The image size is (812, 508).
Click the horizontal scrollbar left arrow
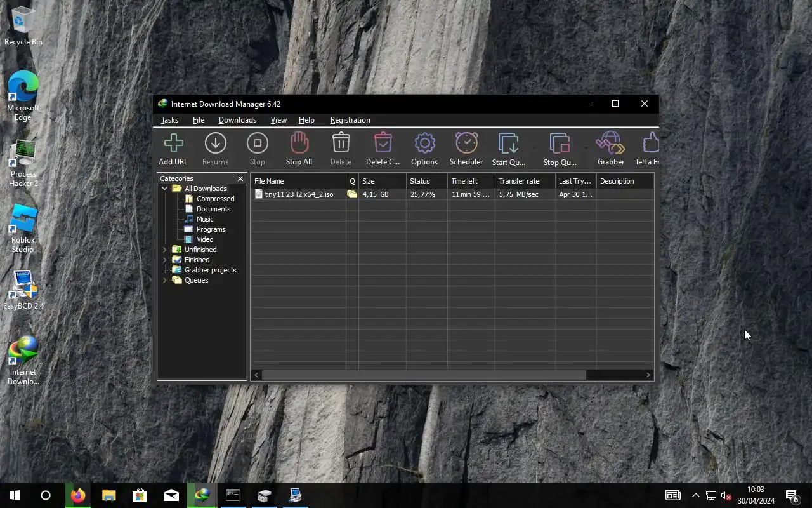pyautogui.click(x=256, y=375)
